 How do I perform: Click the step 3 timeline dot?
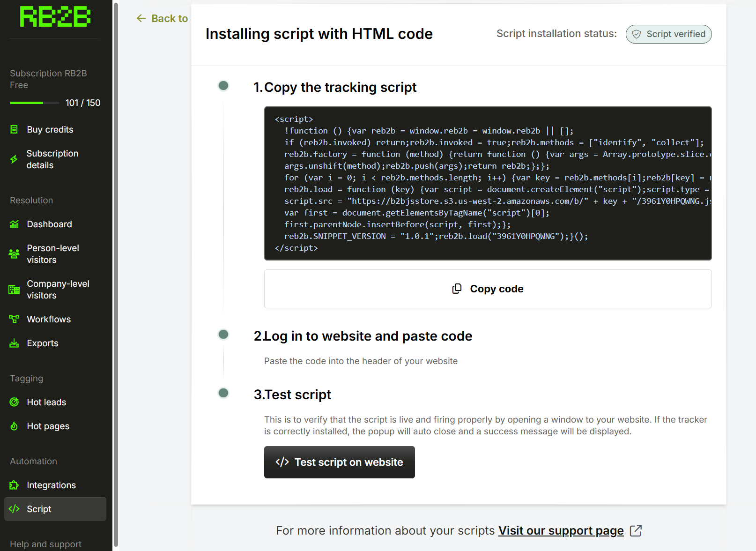223,393
